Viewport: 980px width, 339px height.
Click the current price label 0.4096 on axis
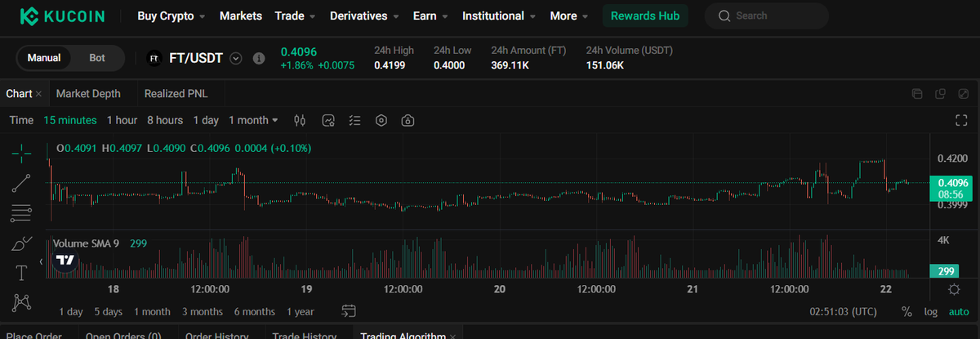point(954,183)
